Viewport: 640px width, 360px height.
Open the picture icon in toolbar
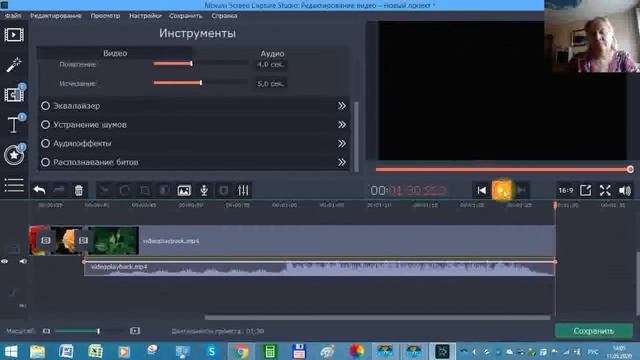pyautogui.click(x=184, y=190)
